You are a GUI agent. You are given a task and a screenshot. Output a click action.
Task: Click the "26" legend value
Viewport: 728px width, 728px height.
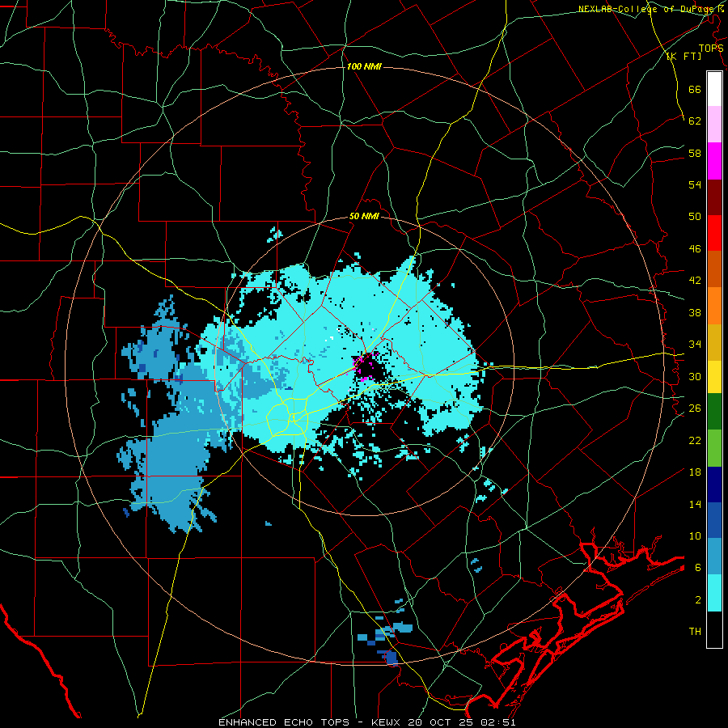(695, 408)
